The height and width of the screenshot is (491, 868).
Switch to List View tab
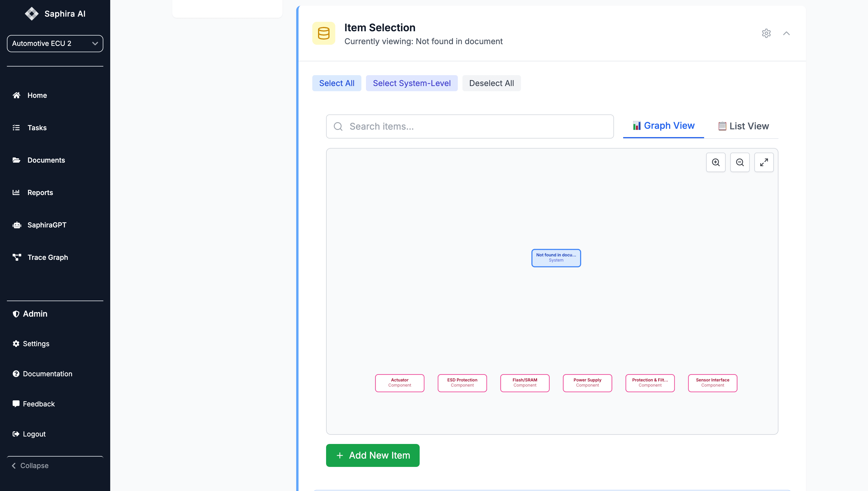[x=743, y=126]
